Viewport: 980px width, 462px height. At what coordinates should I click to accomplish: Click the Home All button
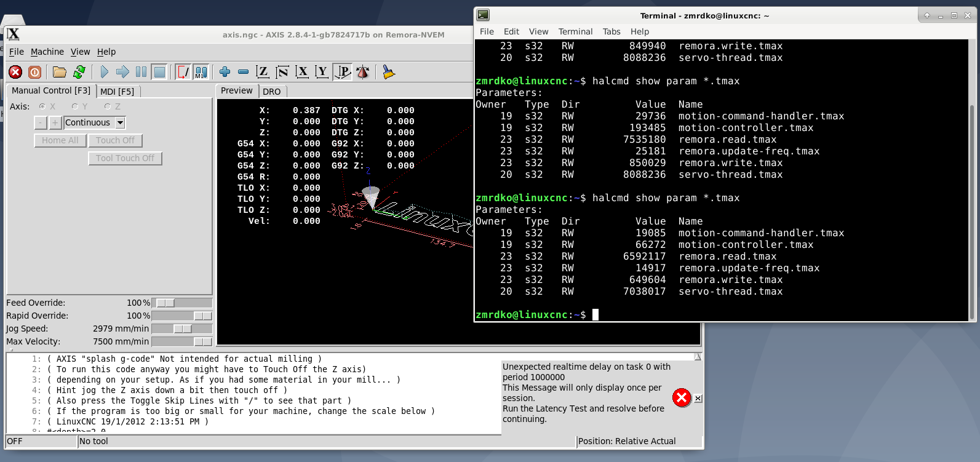click(x=60, y=140)
